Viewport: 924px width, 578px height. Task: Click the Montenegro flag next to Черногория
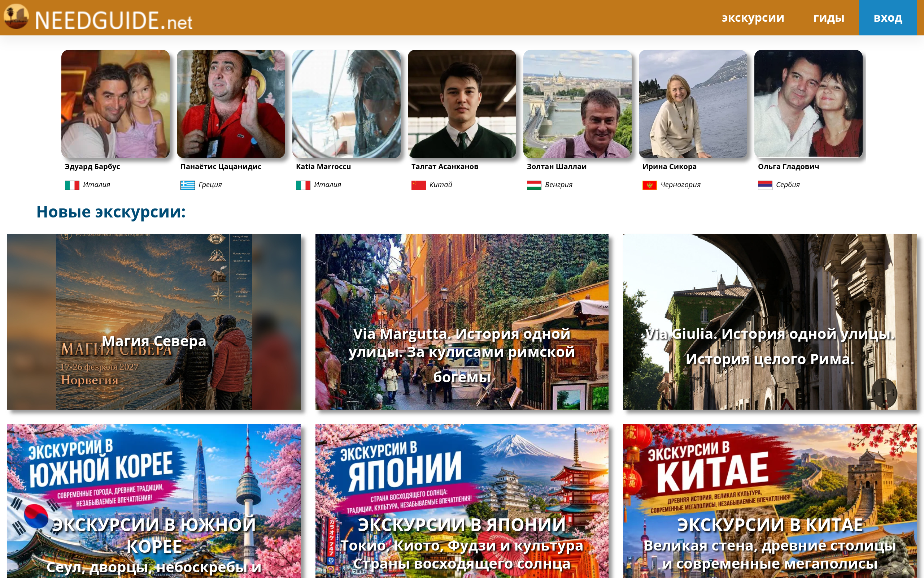[649, 185]
